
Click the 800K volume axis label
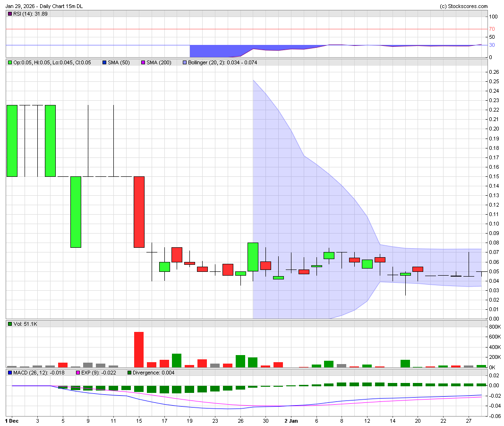tap(495, 327)
